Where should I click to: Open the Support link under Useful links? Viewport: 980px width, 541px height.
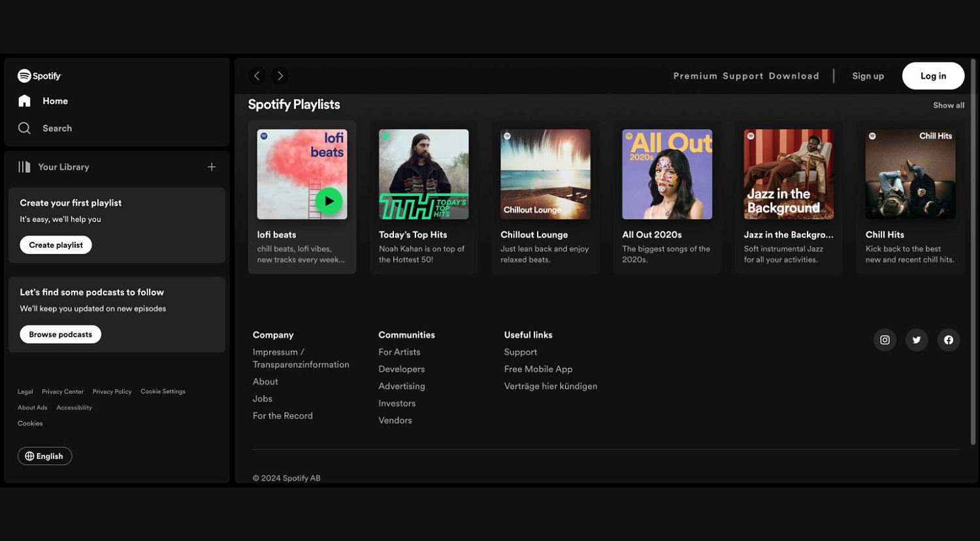coord(521,352)
